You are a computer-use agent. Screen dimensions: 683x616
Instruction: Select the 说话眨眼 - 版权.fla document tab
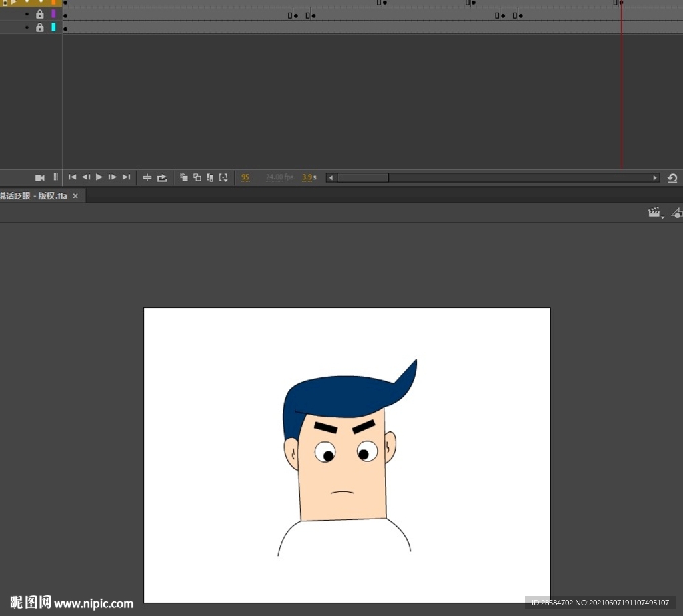(33, 196)
